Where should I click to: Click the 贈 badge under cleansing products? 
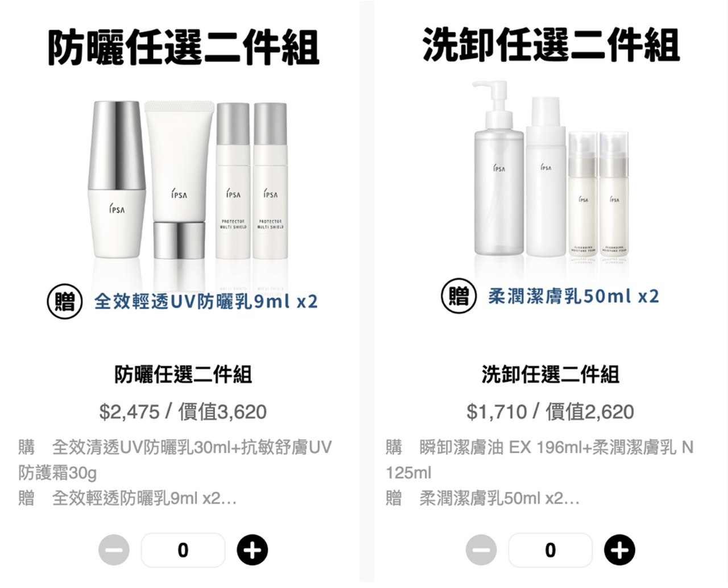pyautogui.click(x=459, y=296)
